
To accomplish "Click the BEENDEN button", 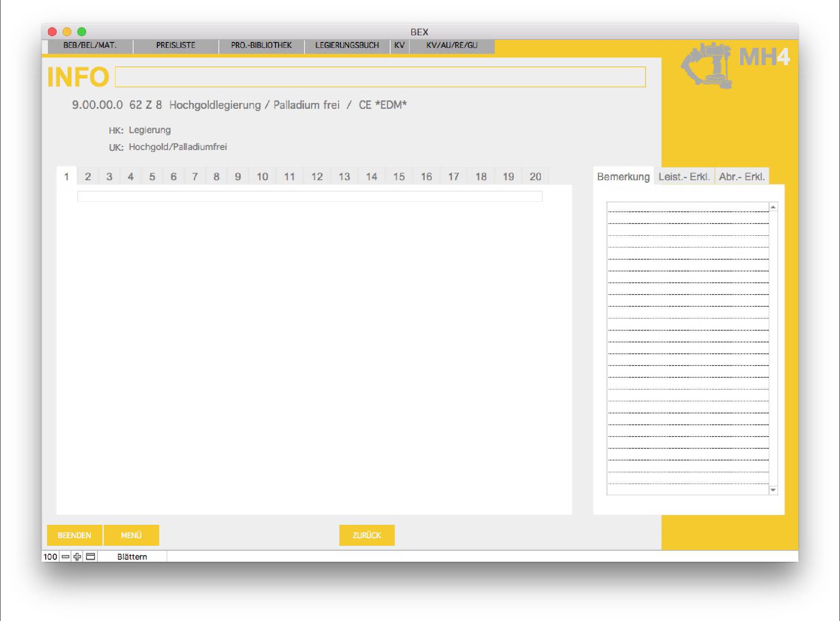I will tap(74, 535).
